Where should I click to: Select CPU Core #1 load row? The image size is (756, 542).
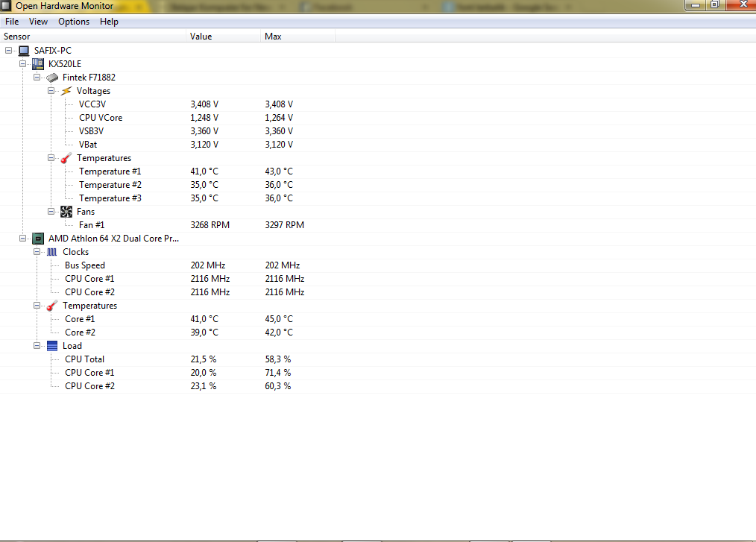coord(378,373)
